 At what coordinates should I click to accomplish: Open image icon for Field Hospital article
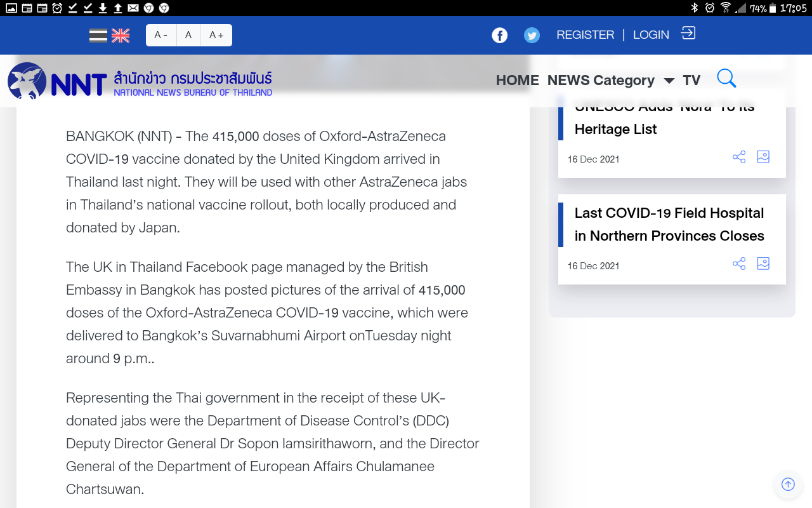point(763,264)
